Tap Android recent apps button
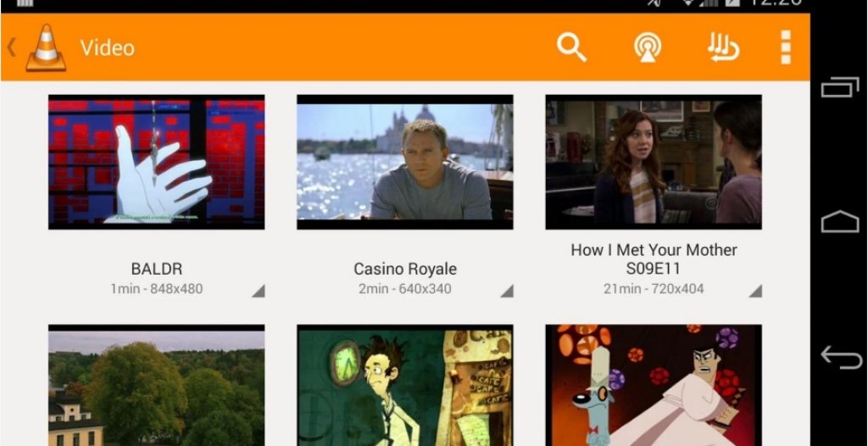 [x=840, y=87]
